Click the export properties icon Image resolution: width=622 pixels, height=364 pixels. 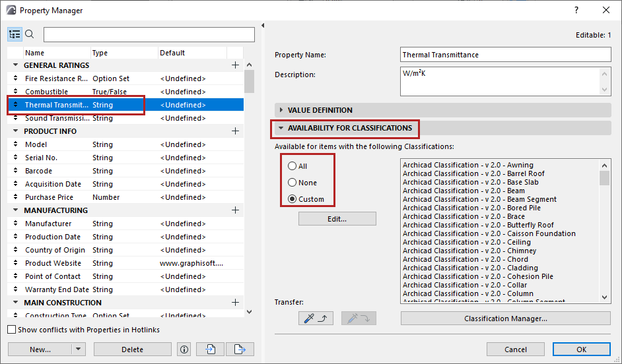point(240,349)
